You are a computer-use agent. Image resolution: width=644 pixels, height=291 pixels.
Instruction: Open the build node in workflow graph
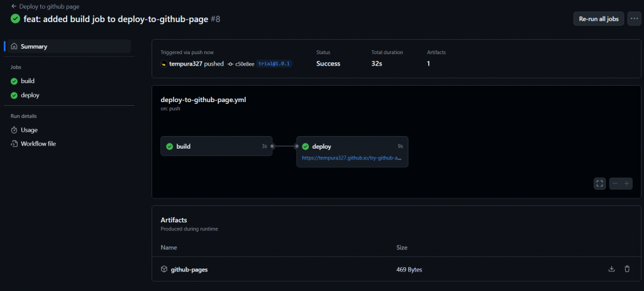216,146
